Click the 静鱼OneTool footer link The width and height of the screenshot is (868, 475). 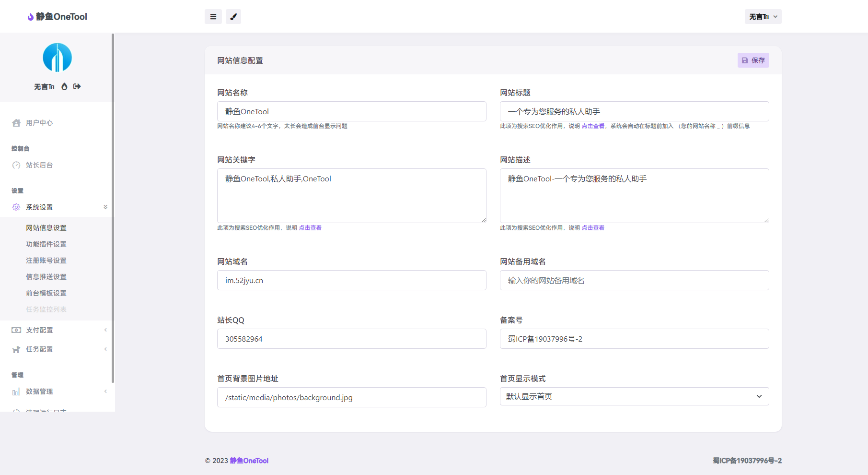point(249,461)
